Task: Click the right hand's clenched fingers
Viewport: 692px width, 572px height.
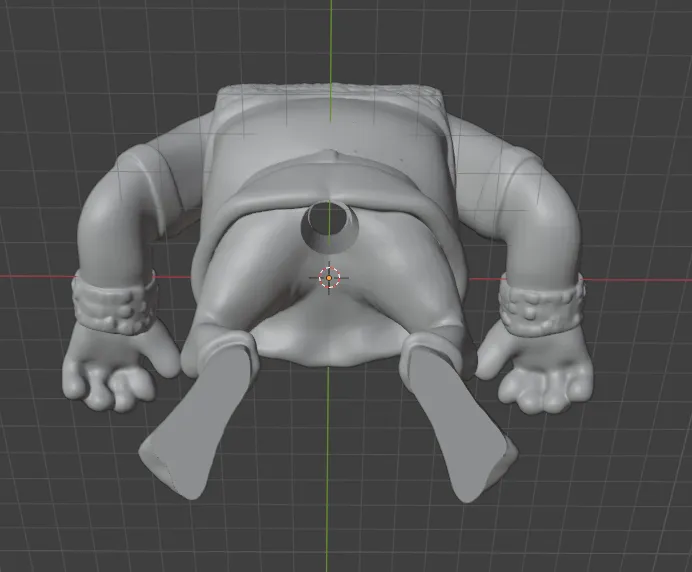Action: pyautogui.click(x=545, y=390)
